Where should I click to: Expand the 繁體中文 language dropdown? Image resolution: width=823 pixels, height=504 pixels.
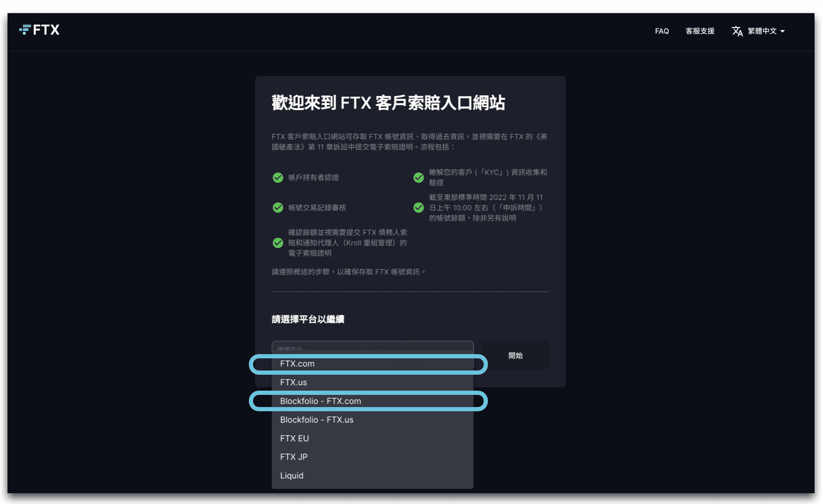pos(766,31)
